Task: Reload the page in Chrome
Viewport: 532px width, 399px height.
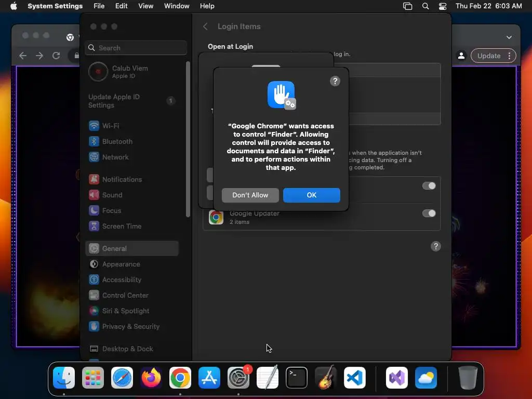Action: pos(56,56)
